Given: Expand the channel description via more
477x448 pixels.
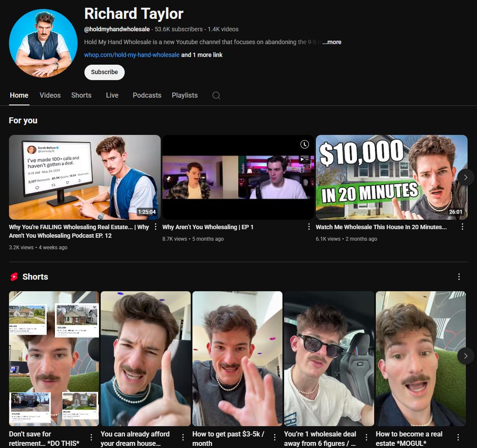Looking at the screenshot, I should point(332,42).
